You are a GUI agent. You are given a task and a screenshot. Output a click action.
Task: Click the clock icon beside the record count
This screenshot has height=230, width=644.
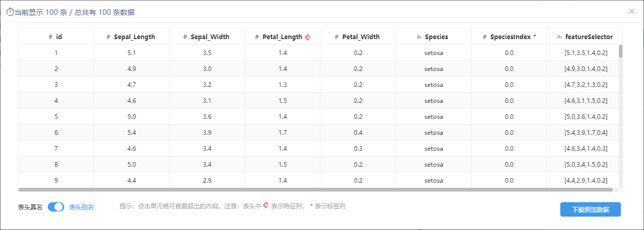pyautogui.click(x=10, y=12)
